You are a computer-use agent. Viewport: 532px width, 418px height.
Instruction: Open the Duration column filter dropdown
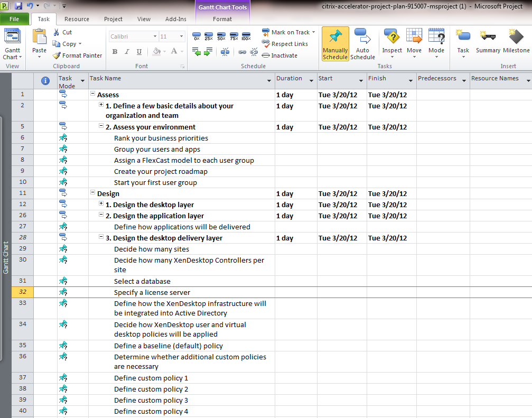(x=312, y=81)
